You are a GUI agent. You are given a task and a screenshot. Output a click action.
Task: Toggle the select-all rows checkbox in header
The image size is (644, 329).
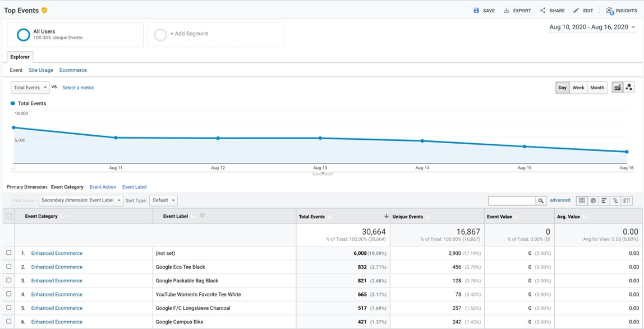point(9,216)
